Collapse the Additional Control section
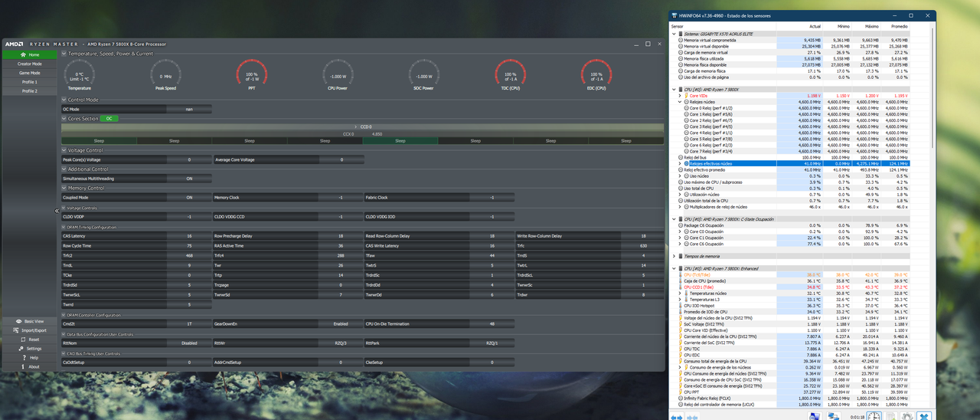Image resolution: width=980 pixels, height=420 pixels. coord(64,169)
